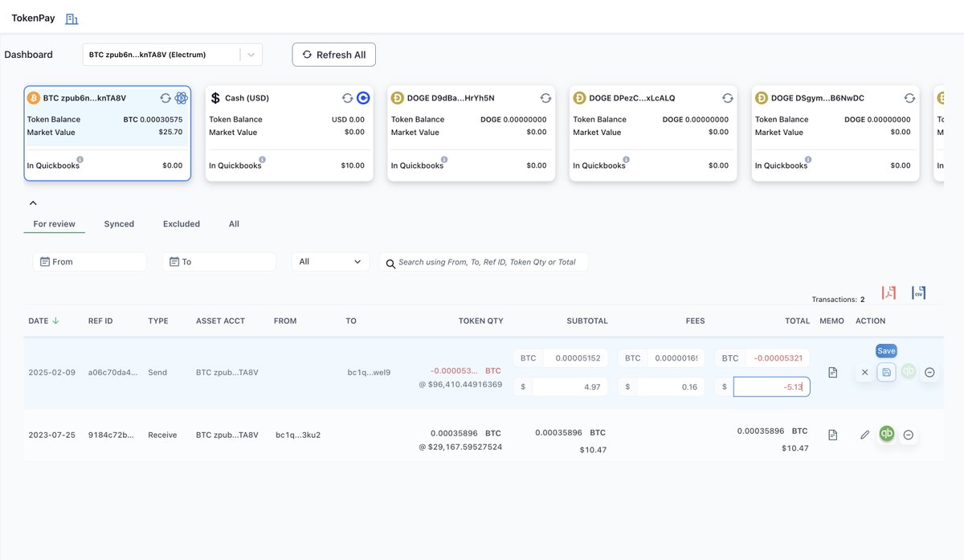Image resolution: width=964 pixels, height=560 pixels.
Task: Click the search magnifier icon
Action: click(390, 263)
